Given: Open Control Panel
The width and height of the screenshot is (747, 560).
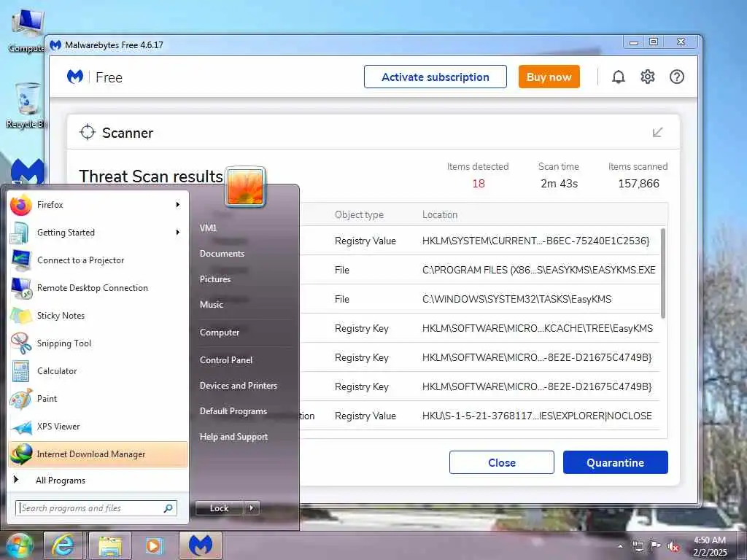Looking at the screenshot, I should point(226,360).
